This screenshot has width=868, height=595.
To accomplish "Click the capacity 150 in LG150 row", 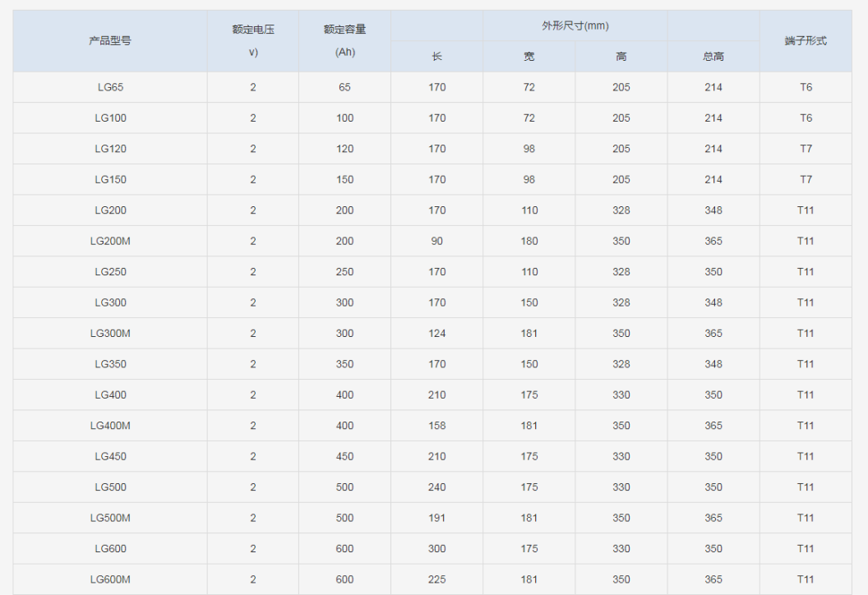I will pos(344,179).
